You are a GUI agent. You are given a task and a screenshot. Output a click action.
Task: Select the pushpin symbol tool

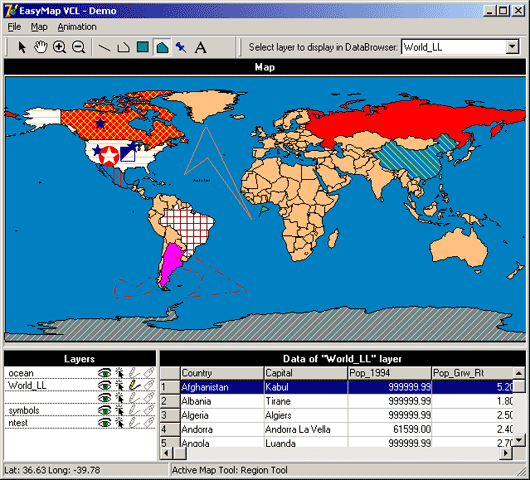click(x=181, y=47)
